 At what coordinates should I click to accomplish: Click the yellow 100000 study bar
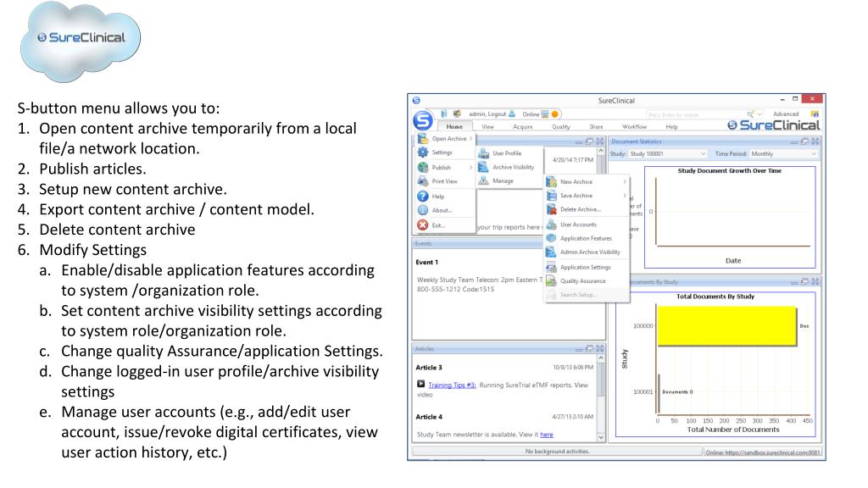point(726,326)
